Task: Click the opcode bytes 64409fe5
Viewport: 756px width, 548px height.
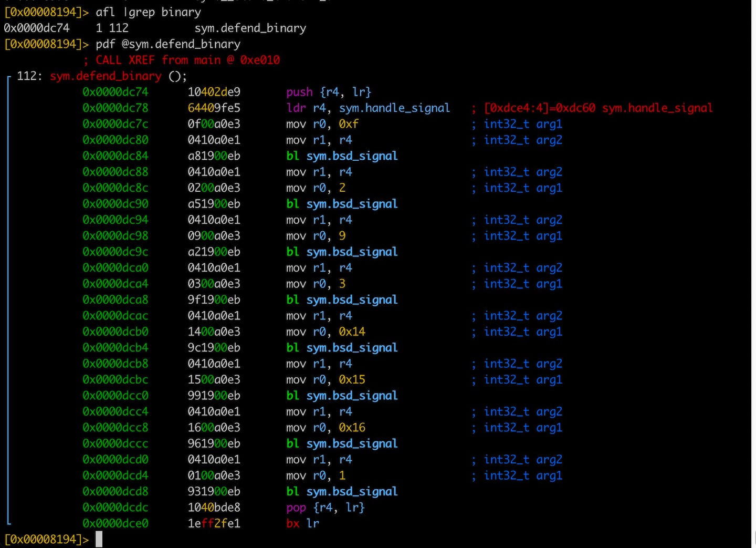Action: tap(214, 108)
